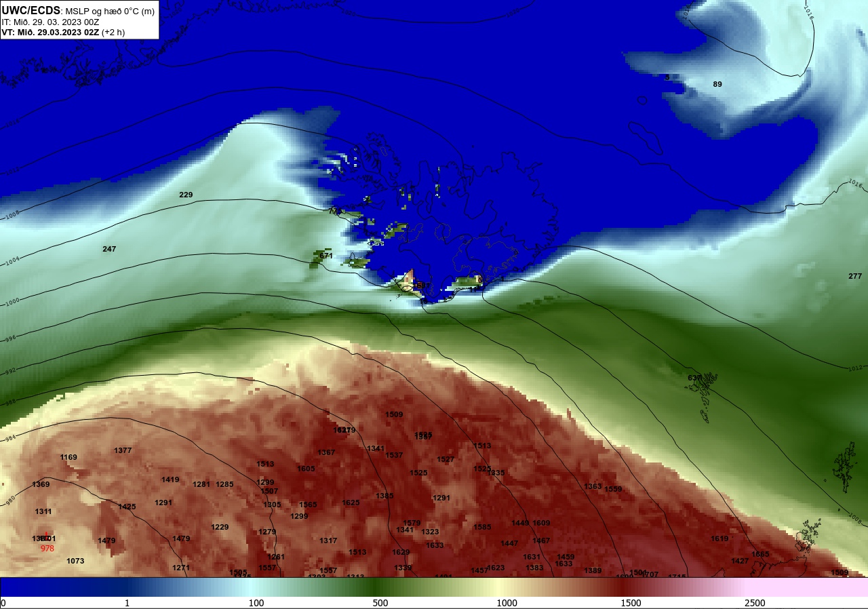Click the map value "1665"
Image resolution: width=868 pixels, height=609 pixels.
coord(760,554)
